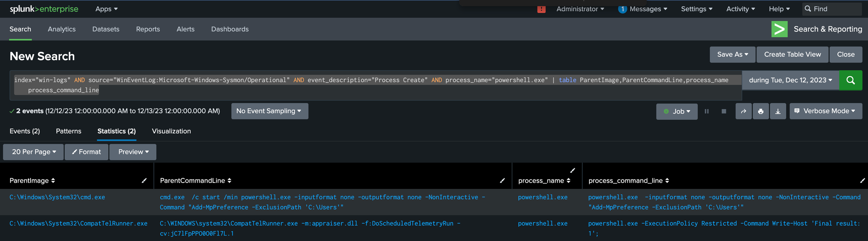Image resolution: width=868 pixels, height=241 pixels.
Task: Edit process_name column format pencil
Action: click(x=573, y=170)
